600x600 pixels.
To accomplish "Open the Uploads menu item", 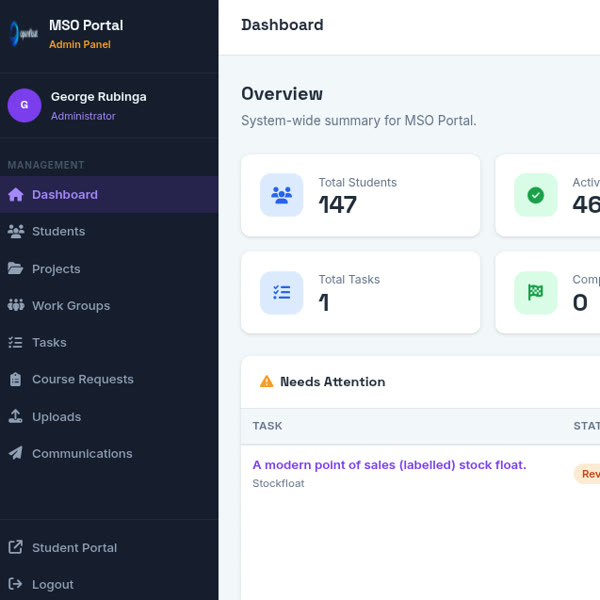I will [109, 416].
